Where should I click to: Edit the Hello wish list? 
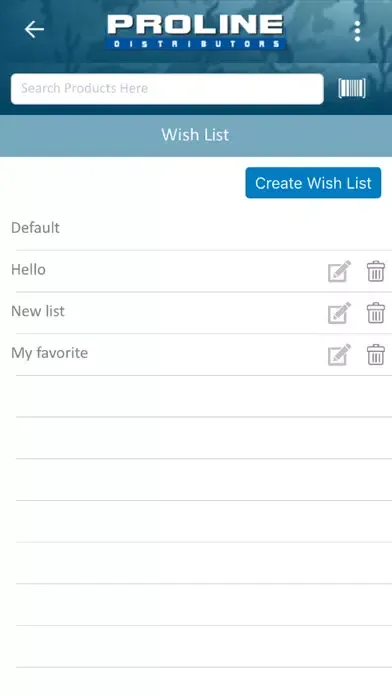[x=339, y=271]
